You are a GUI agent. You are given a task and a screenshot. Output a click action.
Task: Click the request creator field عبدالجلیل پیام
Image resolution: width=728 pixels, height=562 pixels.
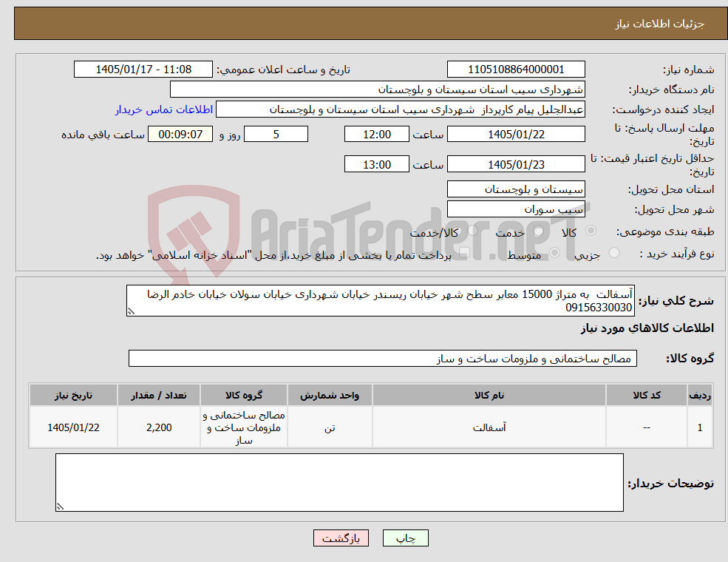coord(400,109)
